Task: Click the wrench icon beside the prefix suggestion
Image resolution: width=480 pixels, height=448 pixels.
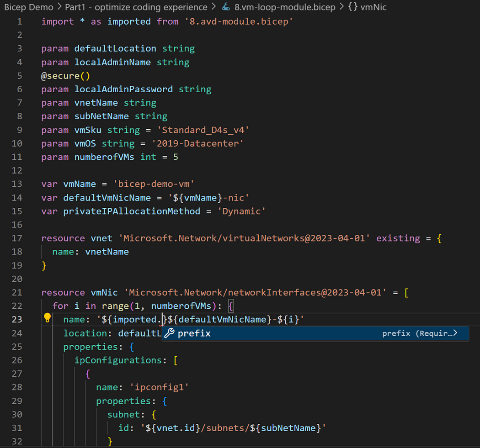Action: [169, 333]
